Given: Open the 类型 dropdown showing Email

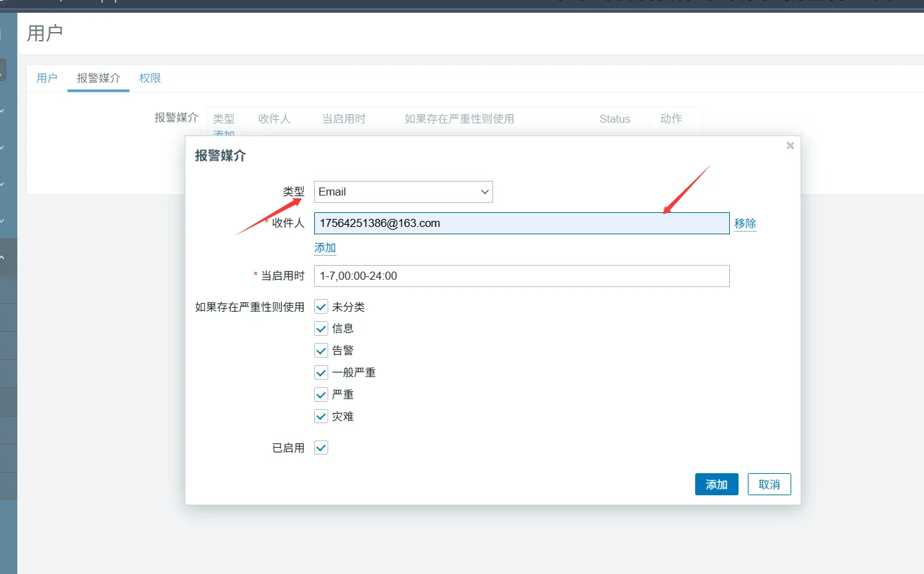Looking at the screenshot, I should (403, 192).
